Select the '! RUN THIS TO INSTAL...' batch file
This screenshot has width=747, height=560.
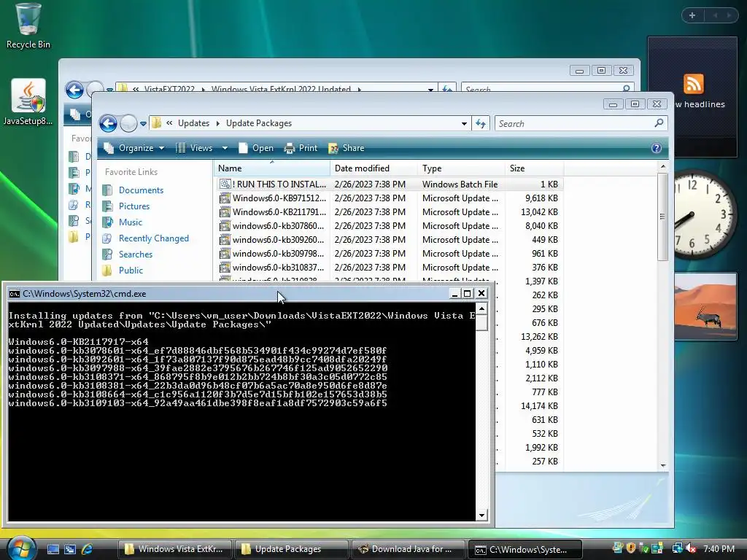[x=389, y=184]
